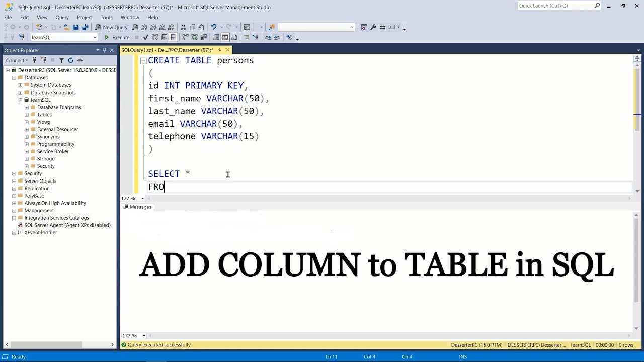
Task: Open the Tools menu
Action: tap(106, 17)
